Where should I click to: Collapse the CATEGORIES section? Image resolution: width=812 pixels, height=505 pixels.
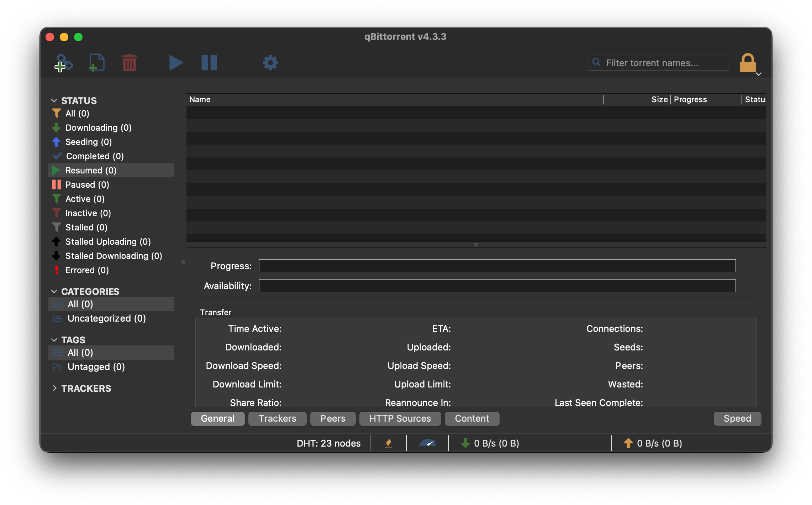pos(54,292)
